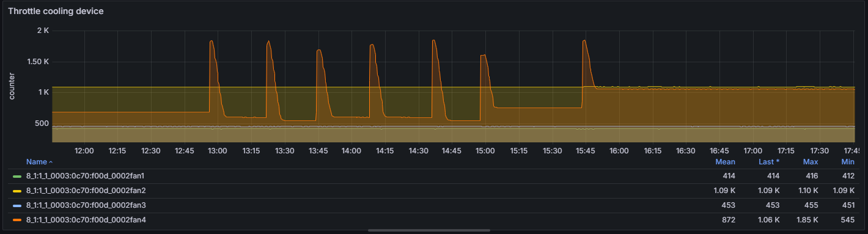Click the 17:00 time axis label
This screenshot has width=868, height=234.
click(x=752, y=150)
